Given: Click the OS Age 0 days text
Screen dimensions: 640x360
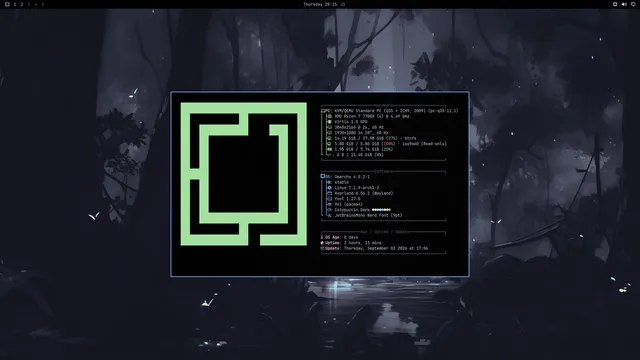Looking at the screenshot, I should pos(342,237).
